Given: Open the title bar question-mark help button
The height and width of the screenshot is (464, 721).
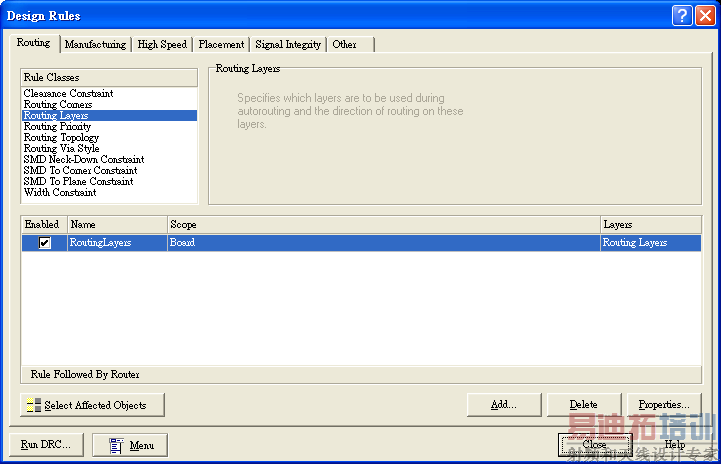Looking at the screenshot, I should click(682, 16).
